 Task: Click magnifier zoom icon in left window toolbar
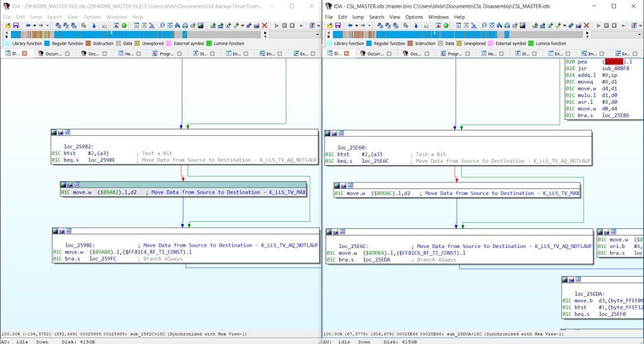point(162,26)
